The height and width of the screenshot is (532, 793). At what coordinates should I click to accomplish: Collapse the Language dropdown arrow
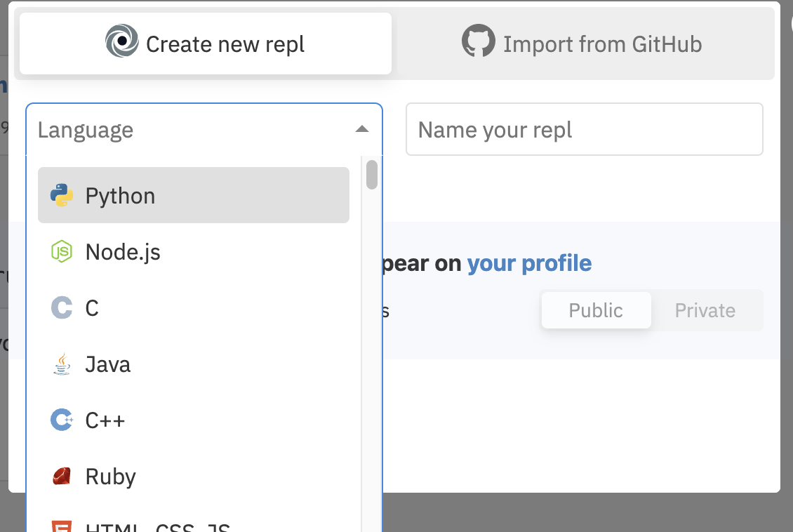pyautogui.click(x=361, y=129)
